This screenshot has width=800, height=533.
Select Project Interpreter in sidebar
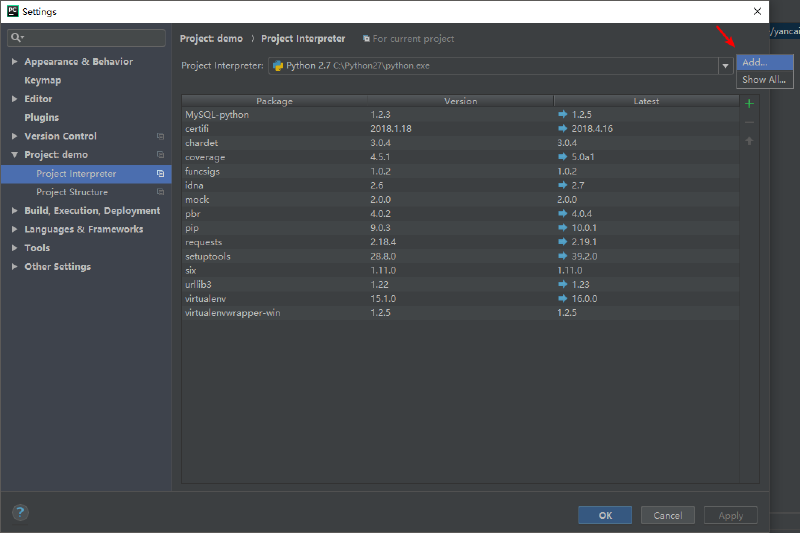click(x=86, y=173)
